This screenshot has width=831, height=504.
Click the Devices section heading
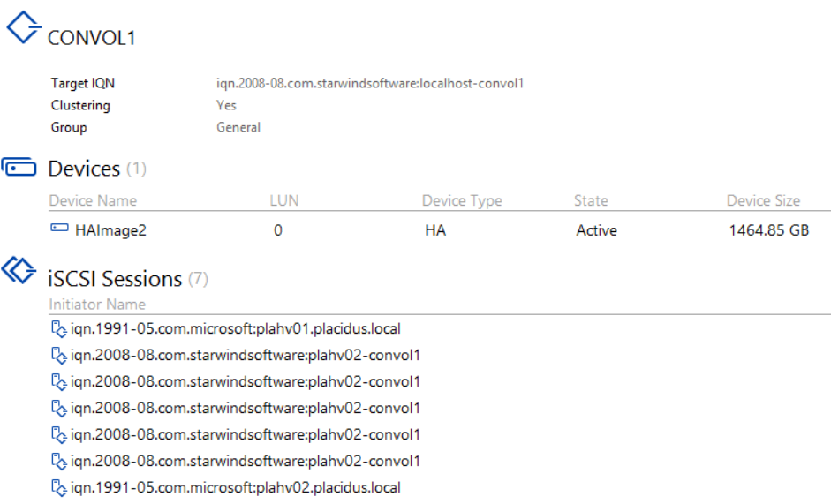(x=84, y=169)
